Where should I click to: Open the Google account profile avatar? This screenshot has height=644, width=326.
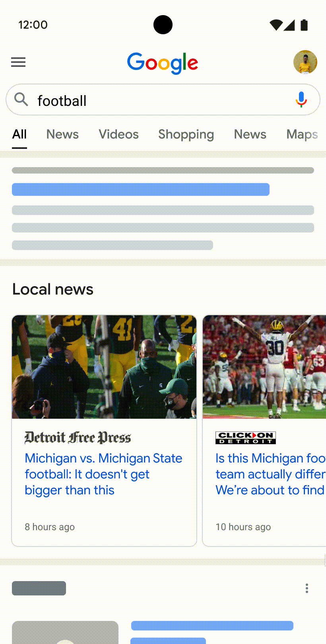click(305, 62)
